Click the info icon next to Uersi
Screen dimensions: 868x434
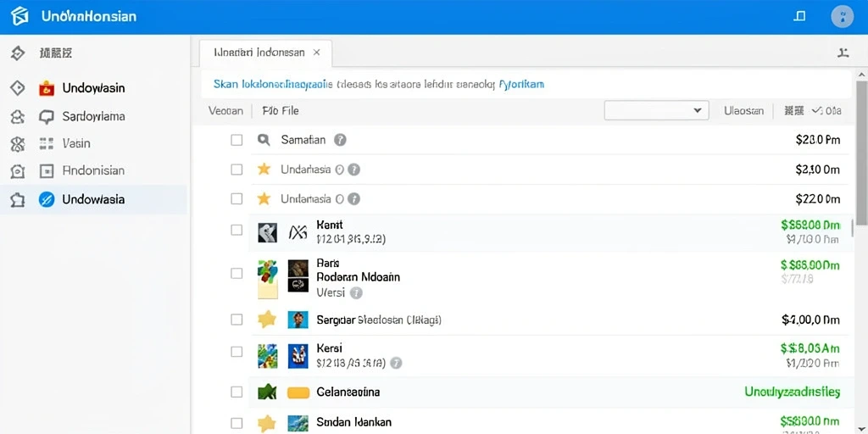pos(357,292)
